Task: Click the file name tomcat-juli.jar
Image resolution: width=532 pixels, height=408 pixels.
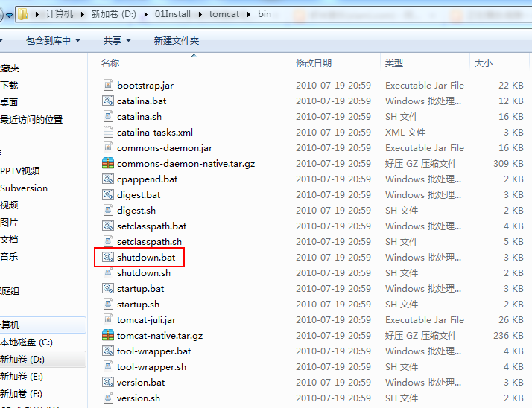Action: click(x=146, y=320)
